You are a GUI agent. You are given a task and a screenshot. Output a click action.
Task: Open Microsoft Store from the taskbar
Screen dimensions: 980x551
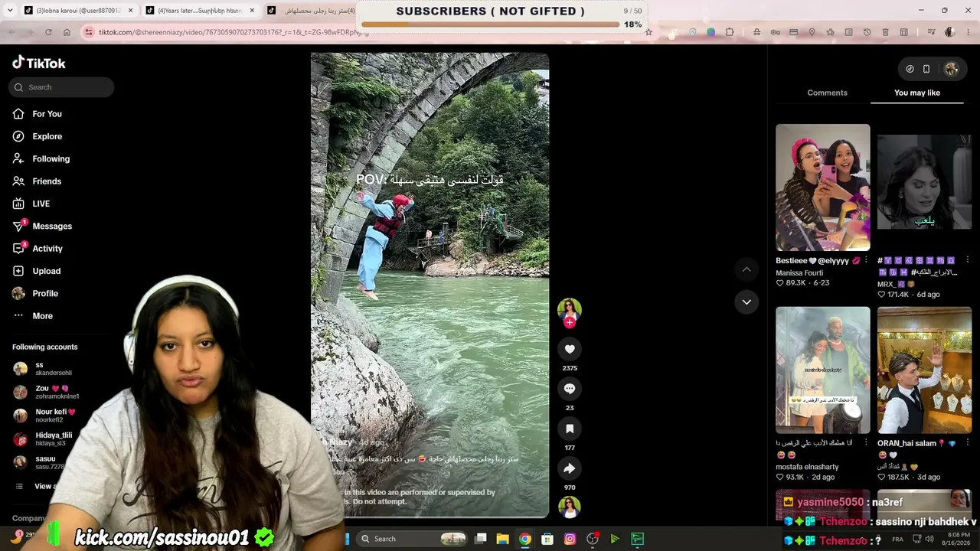point(547,539)
